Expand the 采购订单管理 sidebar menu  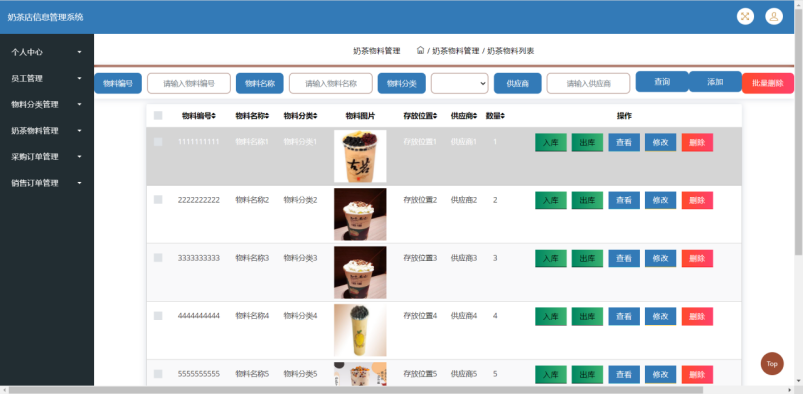click(47, 157)
